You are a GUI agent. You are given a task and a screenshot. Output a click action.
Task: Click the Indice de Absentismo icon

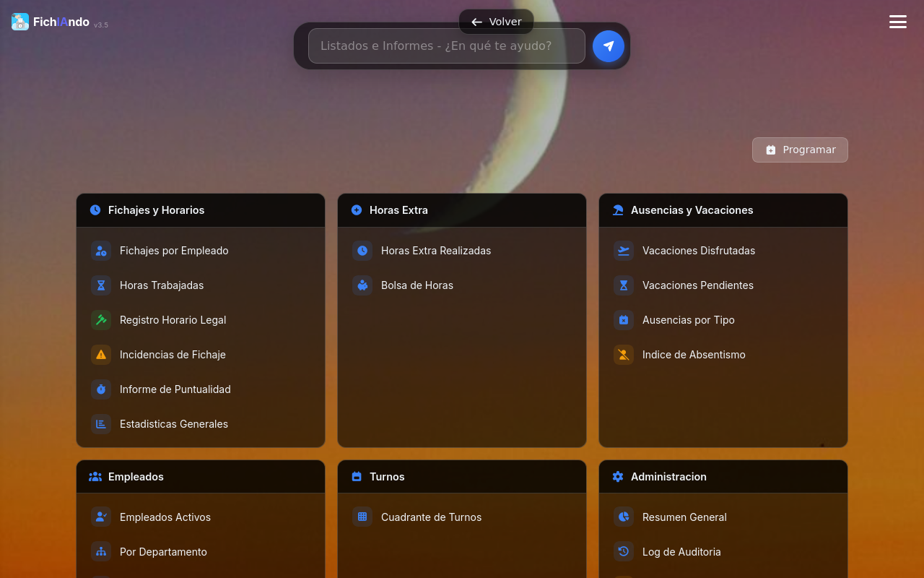point(624,355)
